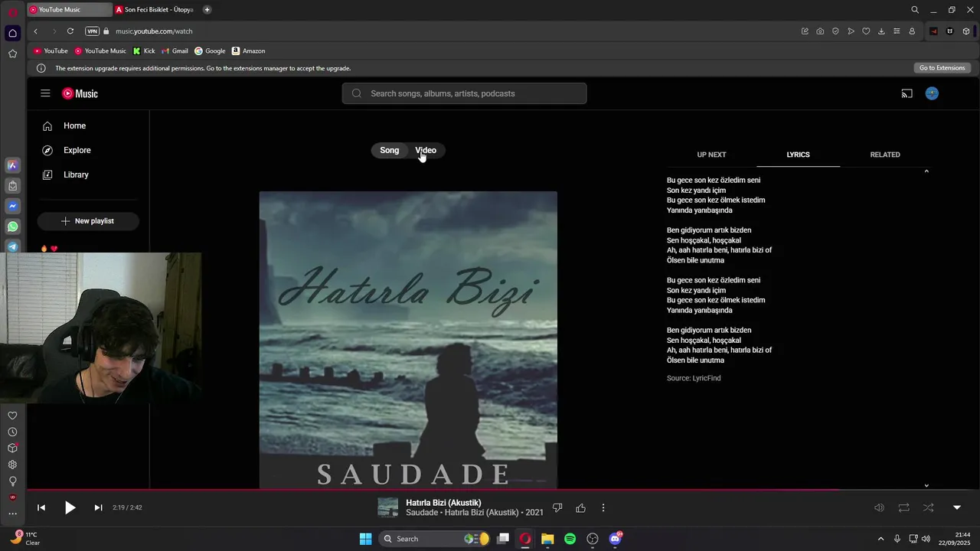This screenshot has height=551, width=980.
Task: Focus the songs, albums, artists search field
Action: tap(464, 93)
